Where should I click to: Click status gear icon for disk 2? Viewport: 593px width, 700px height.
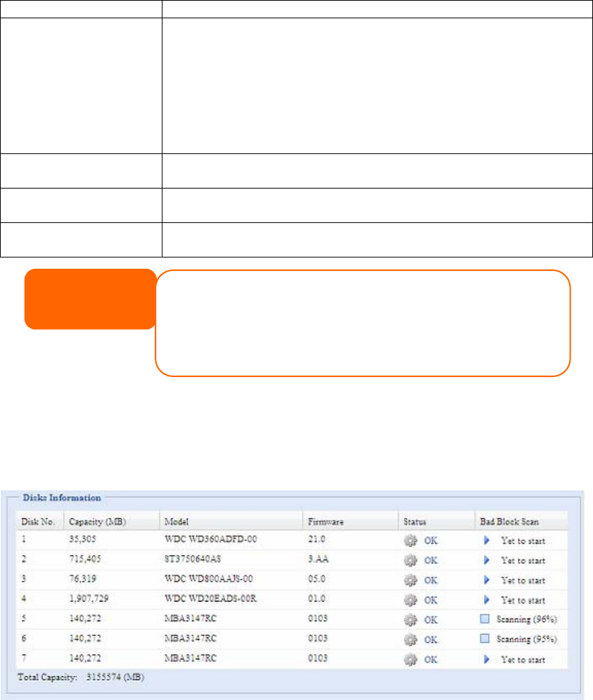pos(410,560)
